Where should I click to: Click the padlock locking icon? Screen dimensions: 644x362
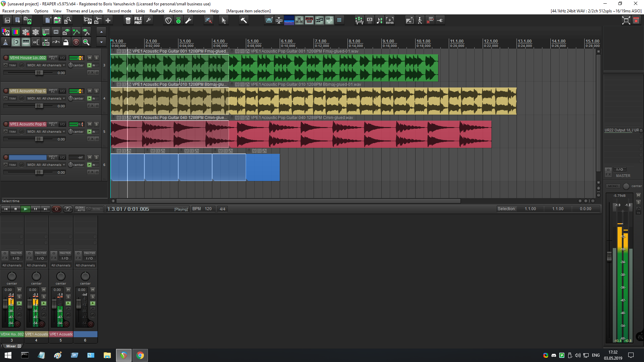coord(66,42)
